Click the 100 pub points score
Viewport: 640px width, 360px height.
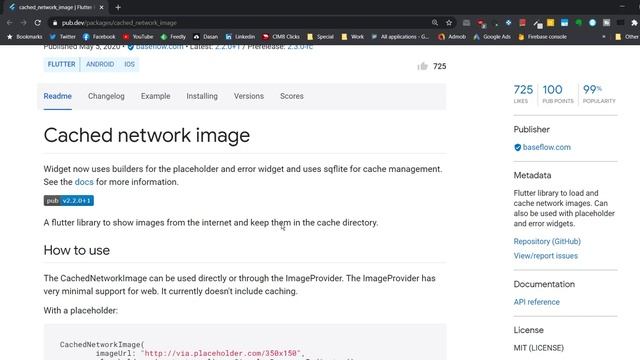pyautogui.click(x=558, y=93)
